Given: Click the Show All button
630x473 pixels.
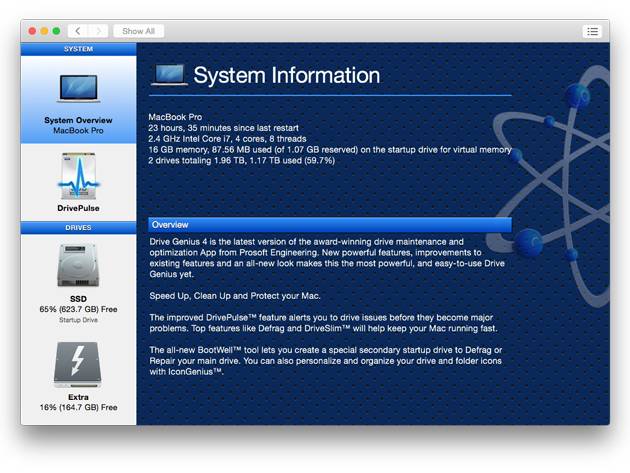Looking at the screenshot, I should pyautogui.click(x=138, y=31).
